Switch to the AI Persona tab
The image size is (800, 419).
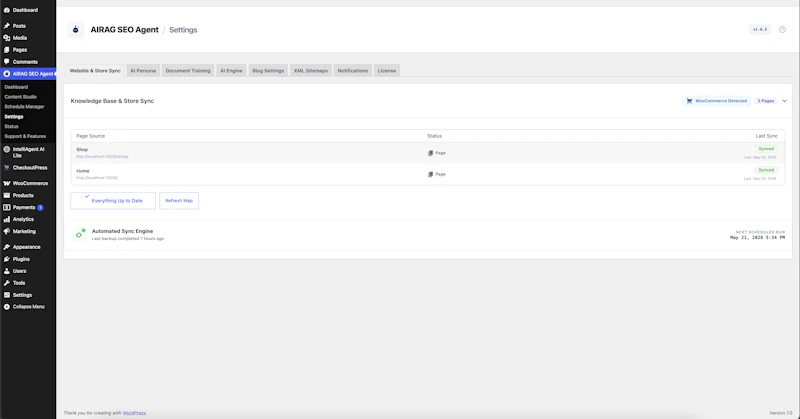pos(143,71)
